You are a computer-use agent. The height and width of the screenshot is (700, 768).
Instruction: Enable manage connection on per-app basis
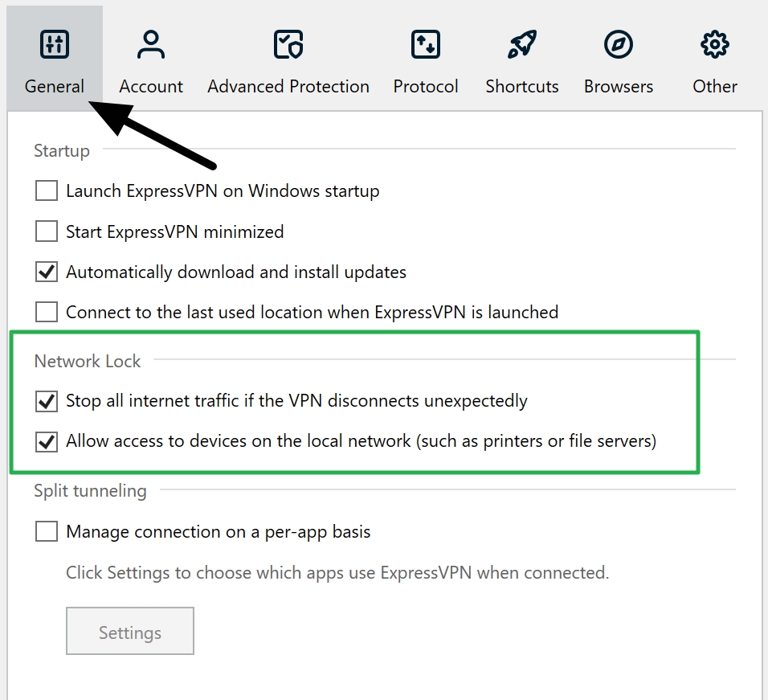(x=46, y=531)
